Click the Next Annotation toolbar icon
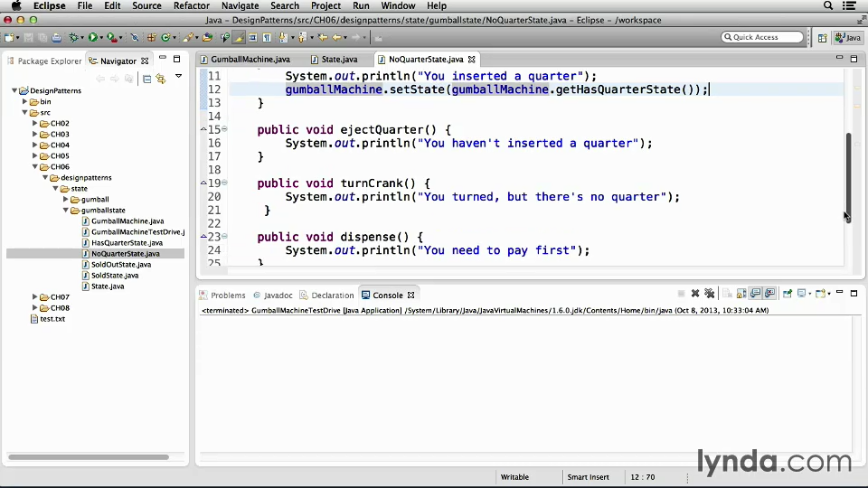This screenshot has width=868, height=488. [284, 38]
